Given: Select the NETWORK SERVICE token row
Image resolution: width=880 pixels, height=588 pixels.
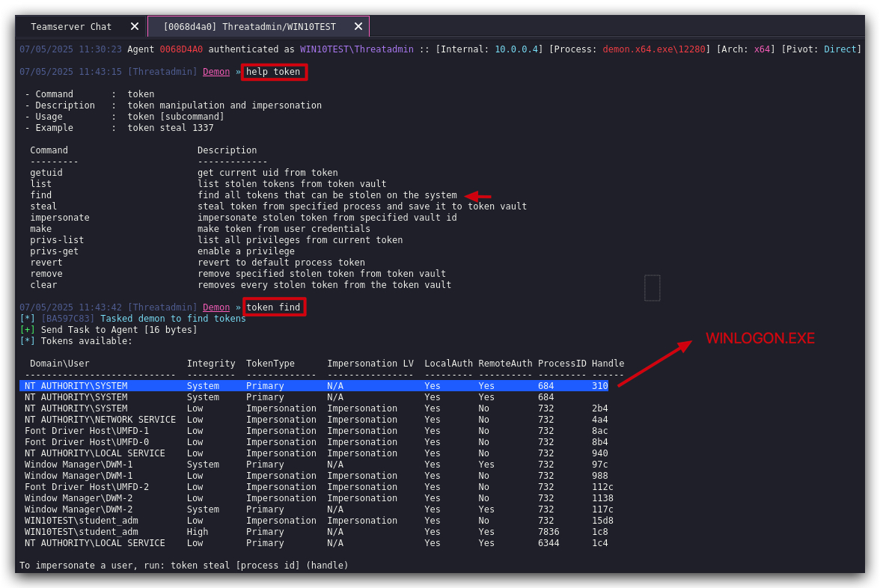Looking at the screenshot, I should 317,420.
